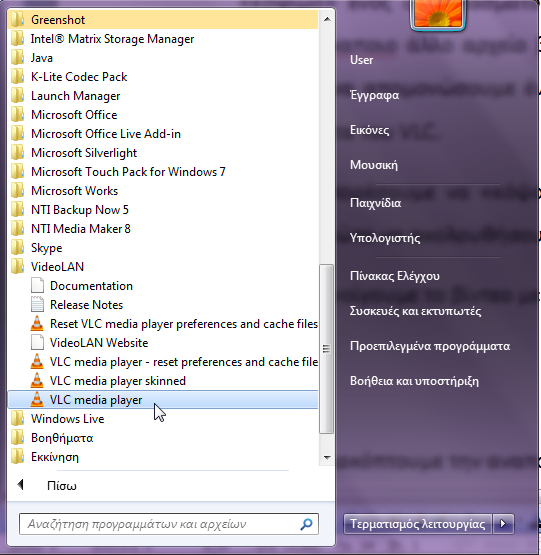Click the Skype folder icon
Image resolution: width=541 pixels, height=555 pixels.
[x=17, y=248]
